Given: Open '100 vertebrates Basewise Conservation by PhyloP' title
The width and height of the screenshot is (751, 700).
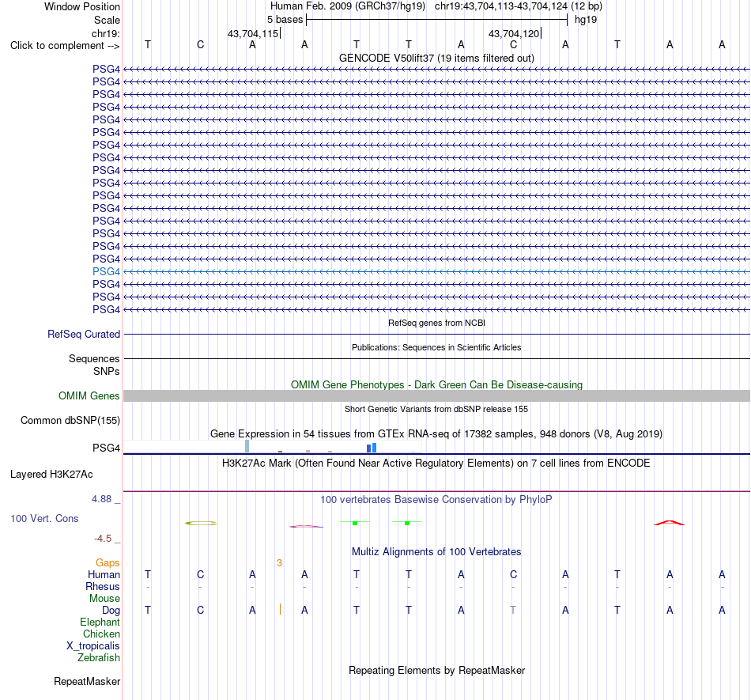Looking at the screenshot, I should click(436, 499).
